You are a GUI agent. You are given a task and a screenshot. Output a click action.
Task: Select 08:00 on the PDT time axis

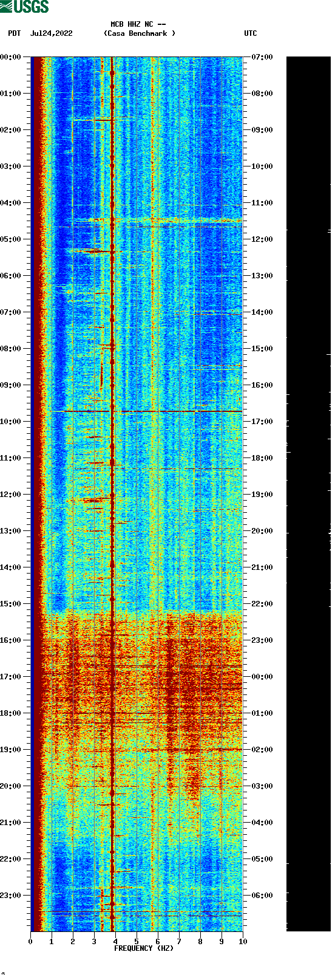pyautogui.click(x=11, y=349)
